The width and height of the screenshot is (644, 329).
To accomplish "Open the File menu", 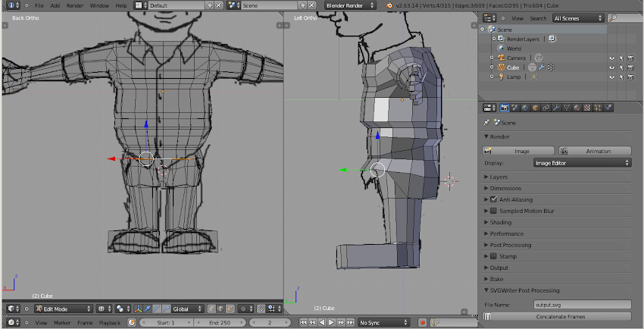I will [x=39, y=5].
